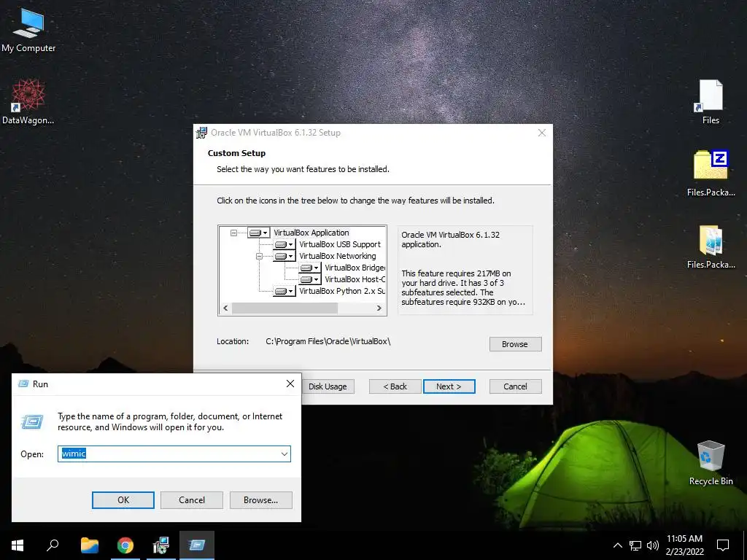Show hidden system tray icons

point(617,545)
